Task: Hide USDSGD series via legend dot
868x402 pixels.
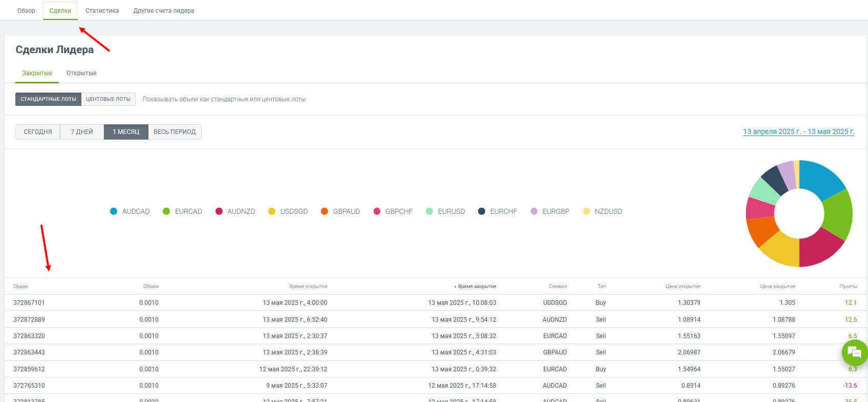Action: pyautogui.click(x=272, y=211)
